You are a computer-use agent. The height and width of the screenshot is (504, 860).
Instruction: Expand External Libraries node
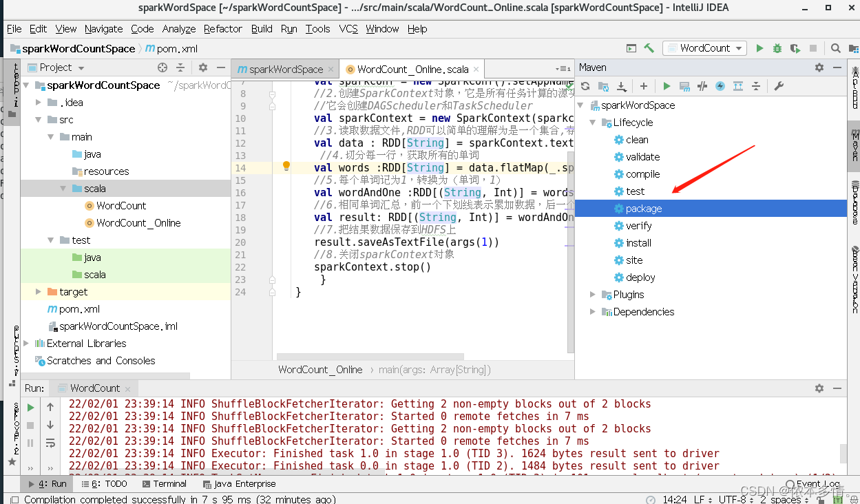click(27, 344)
